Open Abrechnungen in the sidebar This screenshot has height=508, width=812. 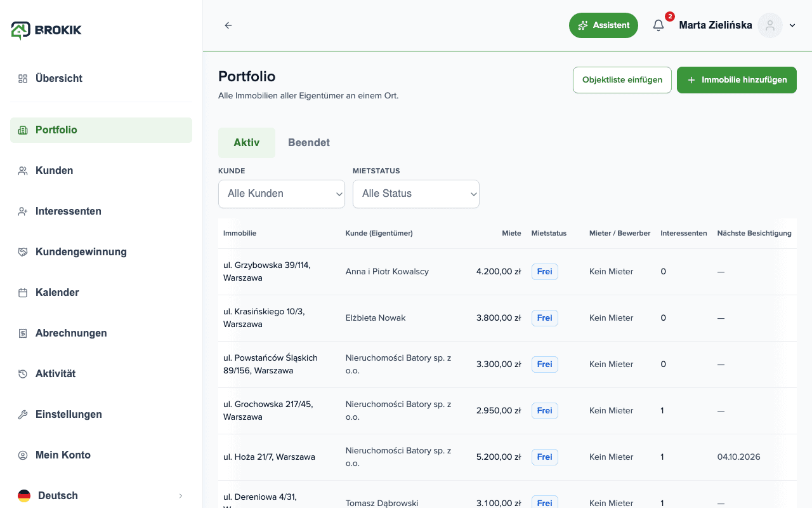(x=101, y=333)
